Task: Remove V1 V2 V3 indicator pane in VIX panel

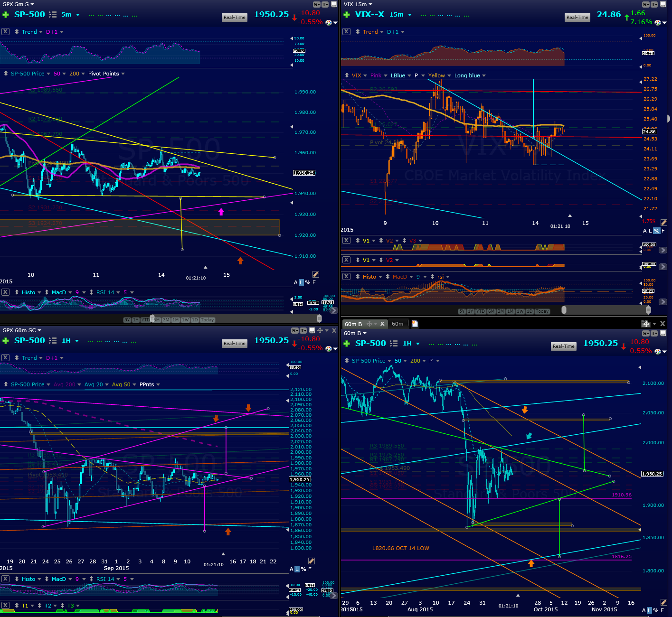Action: [346, 241]
